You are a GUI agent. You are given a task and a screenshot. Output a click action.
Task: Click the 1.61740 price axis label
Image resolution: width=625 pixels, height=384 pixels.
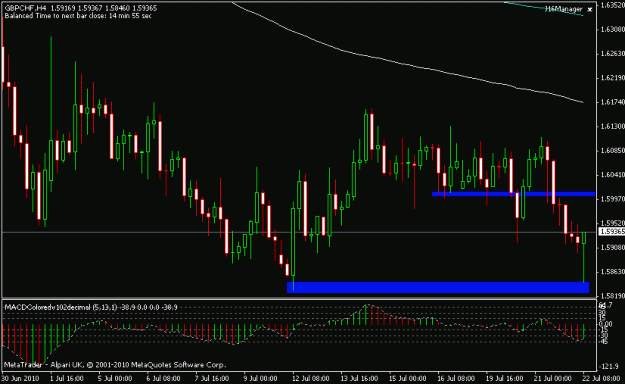(x=612, y=102)
